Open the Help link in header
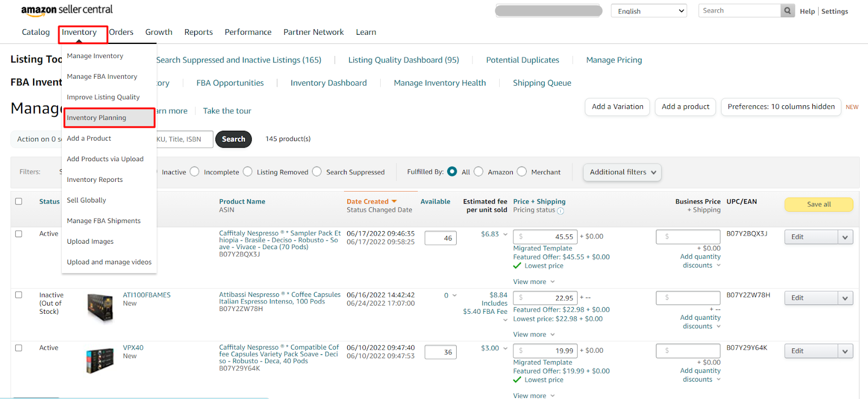Viewport: 868px width, 399px height. 807,11
